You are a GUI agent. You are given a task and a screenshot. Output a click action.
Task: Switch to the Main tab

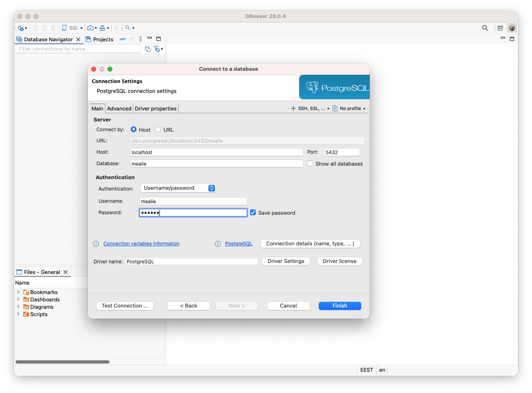[x=97, y=108]
